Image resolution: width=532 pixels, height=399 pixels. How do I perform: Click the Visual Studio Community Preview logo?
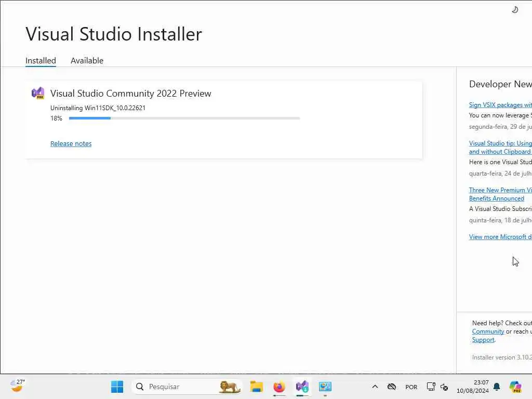pos(37,93)
